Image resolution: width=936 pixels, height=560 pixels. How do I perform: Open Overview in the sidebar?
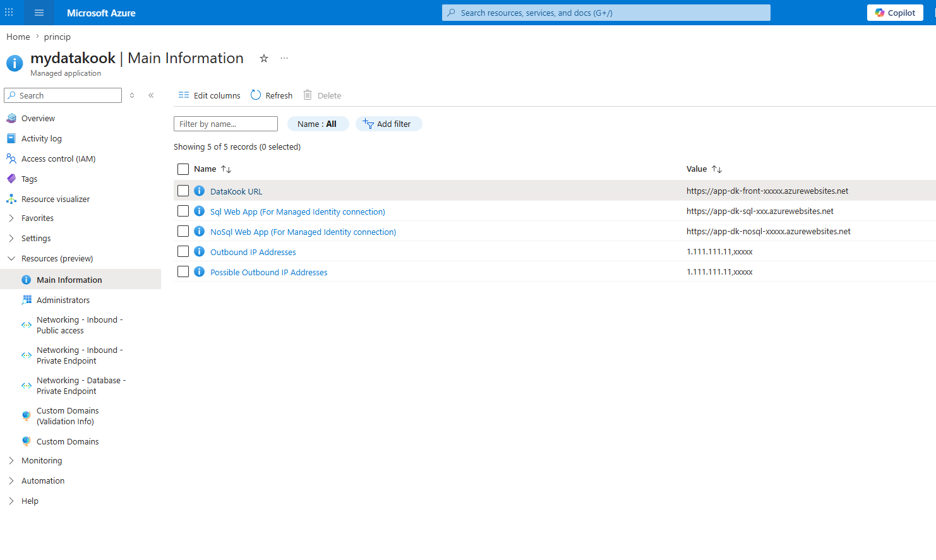(38, 118)
